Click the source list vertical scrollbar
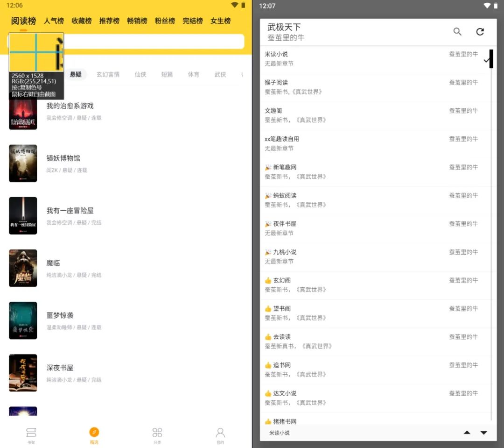The height and width of the screenshot is (448, 504). (x=491, y=234)
